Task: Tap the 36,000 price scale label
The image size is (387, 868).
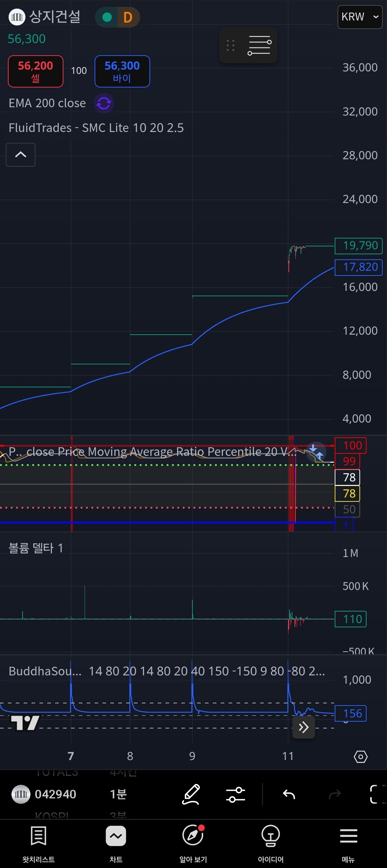Action: tap(360, 67)
